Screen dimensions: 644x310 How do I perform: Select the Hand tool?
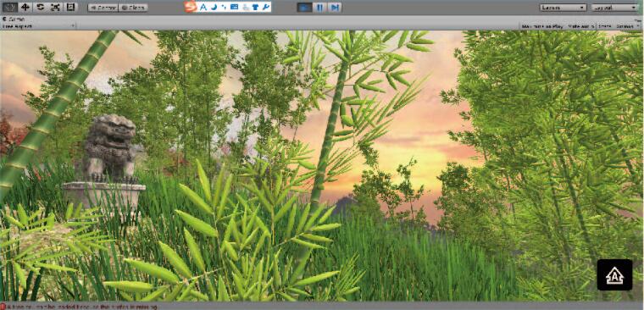pos(9,7)
